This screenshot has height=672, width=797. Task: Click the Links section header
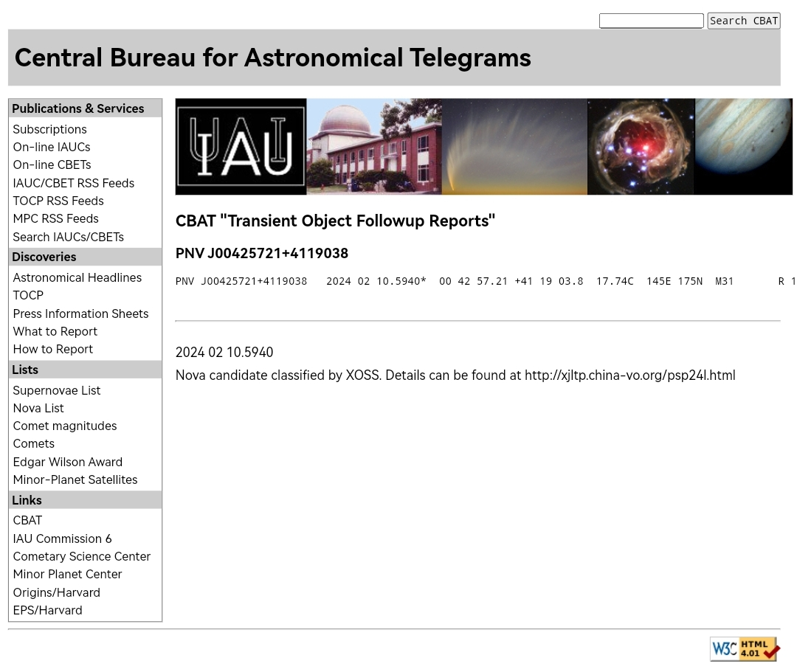(86, 500)
